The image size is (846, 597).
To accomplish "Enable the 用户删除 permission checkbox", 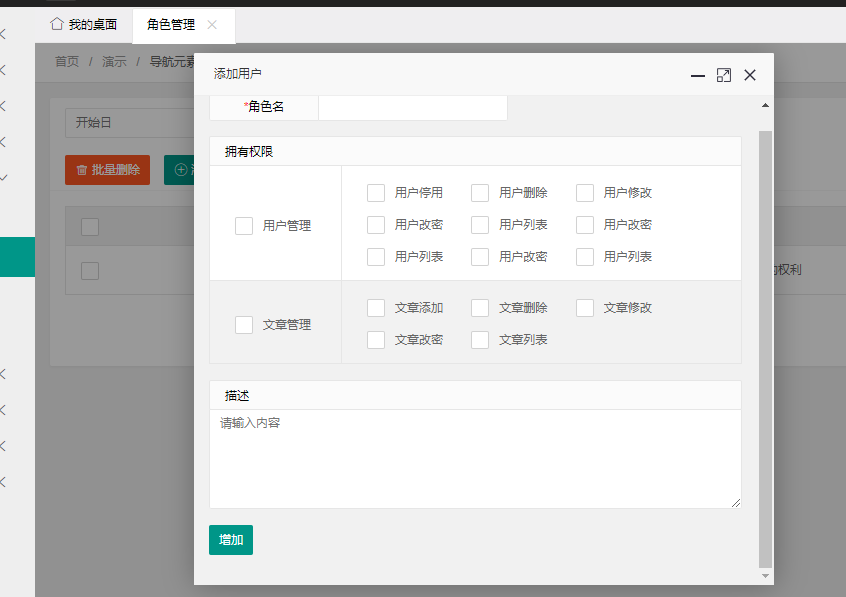I will point(479,192).
